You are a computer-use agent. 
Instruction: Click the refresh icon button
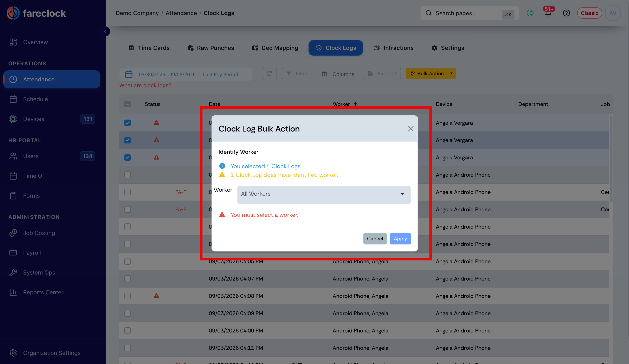coord(270,74)
